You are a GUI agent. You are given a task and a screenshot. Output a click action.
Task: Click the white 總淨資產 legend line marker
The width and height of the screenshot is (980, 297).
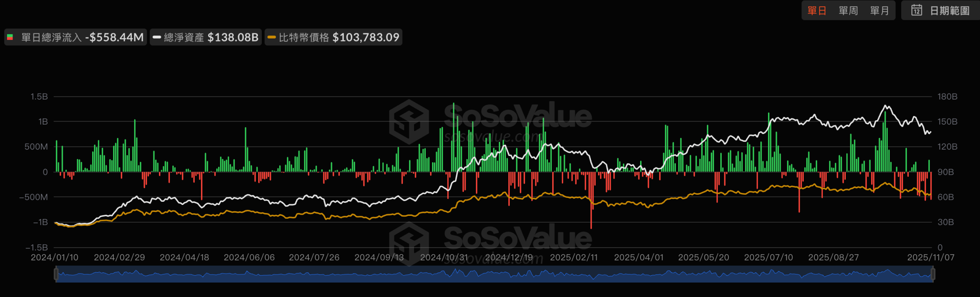pos(157,37)
